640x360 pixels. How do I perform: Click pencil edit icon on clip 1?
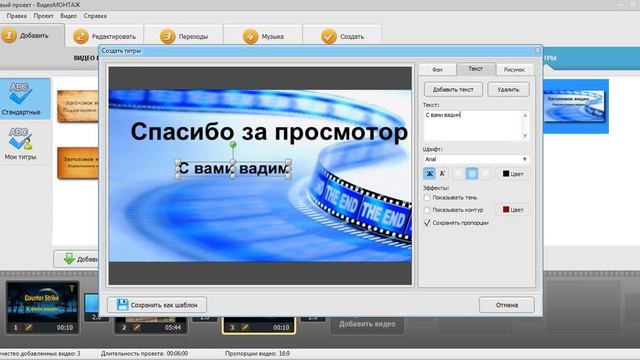coord(29,327)
